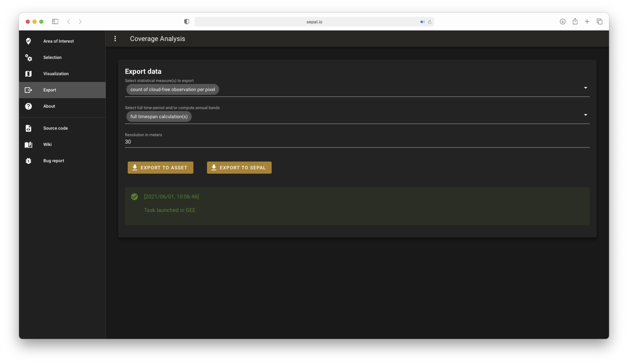
Task: Click the Bug report bug icon
Action: coord(28,161)
